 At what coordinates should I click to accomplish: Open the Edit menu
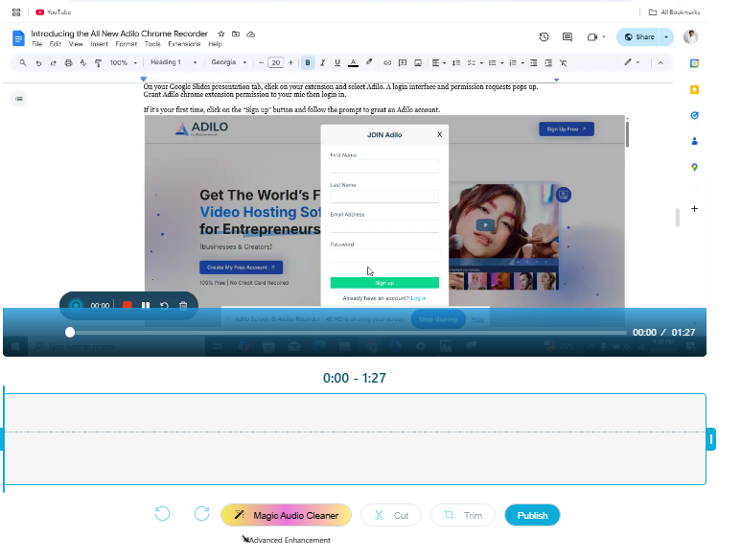[x=56, y=44]
